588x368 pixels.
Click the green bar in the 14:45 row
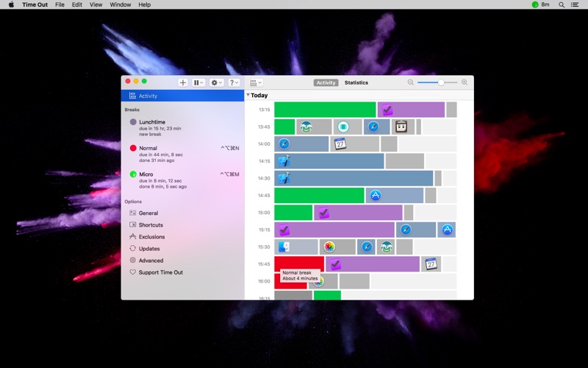pos(319,195)
